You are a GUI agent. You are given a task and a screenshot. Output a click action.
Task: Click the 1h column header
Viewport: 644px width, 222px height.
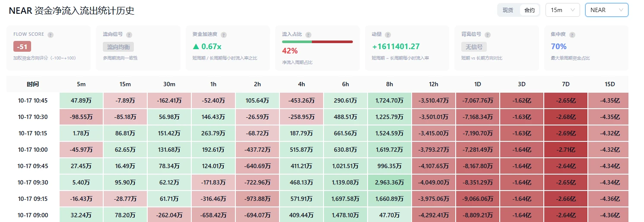(x=213, y=84)
